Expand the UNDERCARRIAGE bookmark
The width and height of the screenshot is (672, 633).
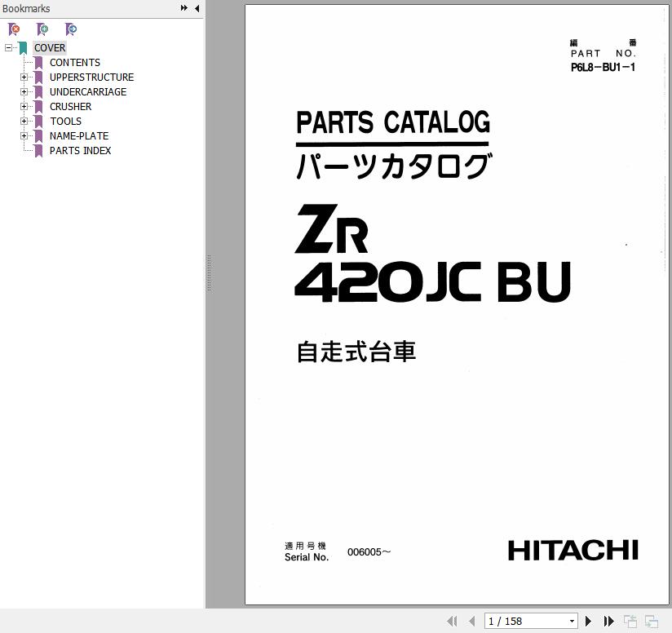point(24,91)
